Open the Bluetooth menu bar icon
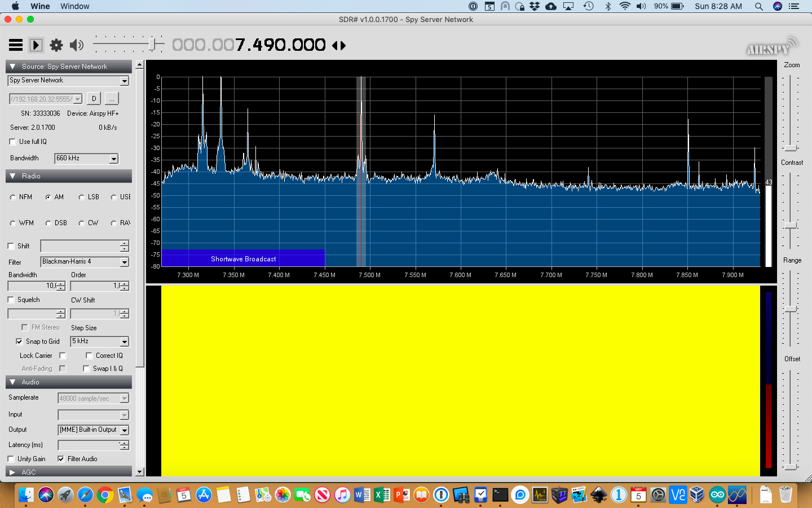The image size is (812, 508). coord(608,6)
